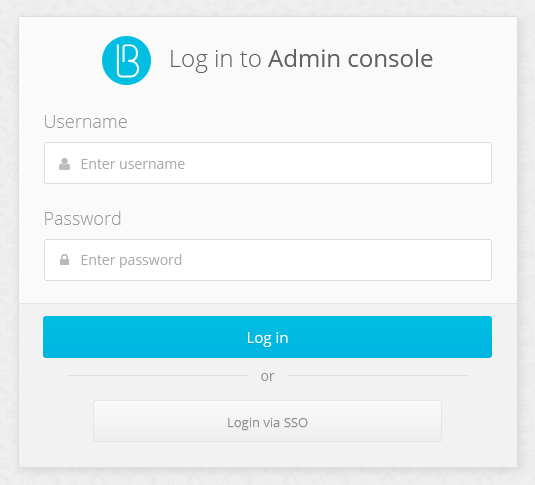
Task: Click the 'or' separator text
Action: point(268,376)
